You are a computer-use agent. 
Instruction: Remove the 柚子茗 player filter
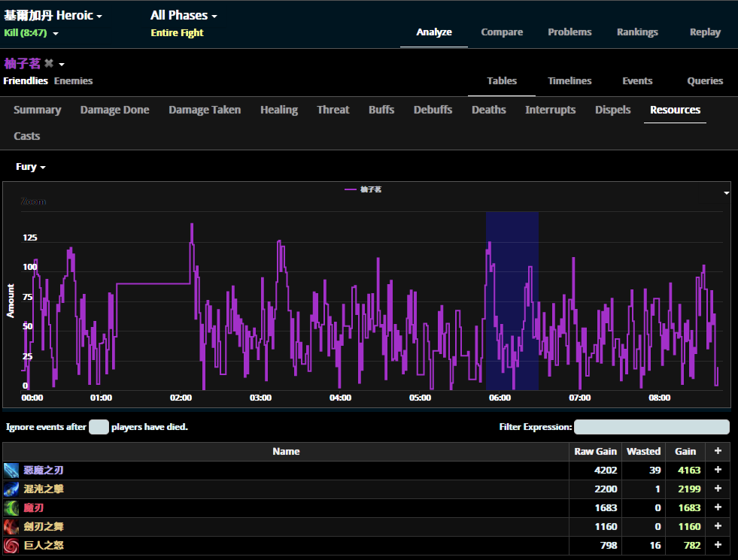click(x=48, y=63)
